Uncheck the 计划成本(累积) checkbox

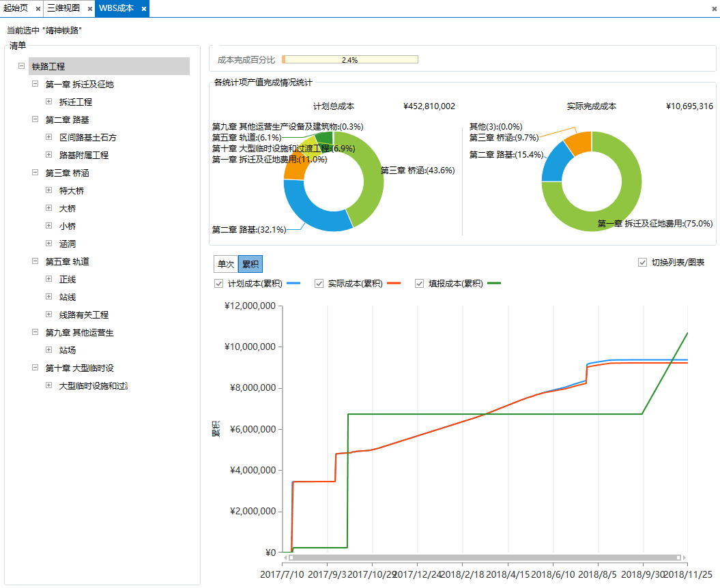coord(218,284)
